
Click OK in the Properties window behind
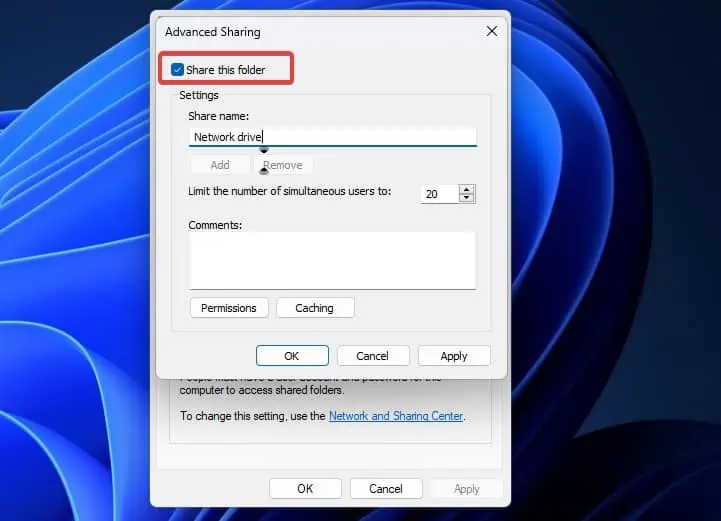coord(305,488)
